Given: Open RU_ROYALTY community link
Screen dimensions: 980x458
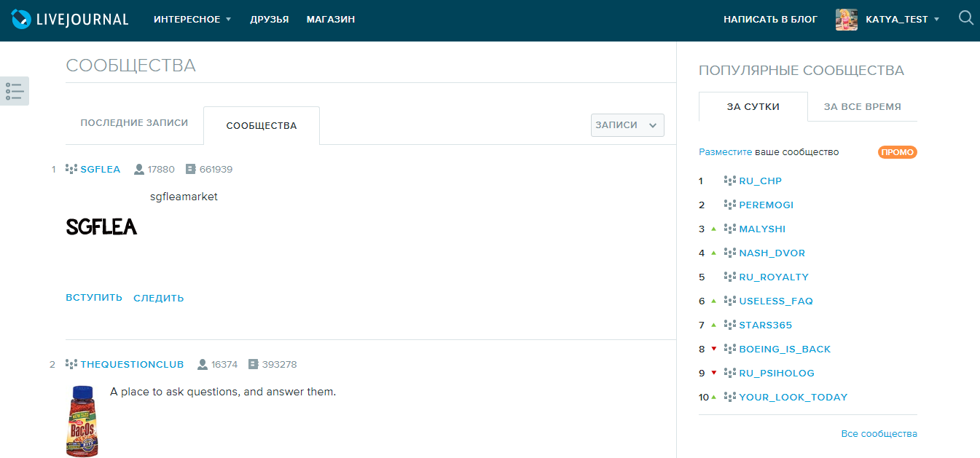Looking at the screenshot, I should [774, 277].
